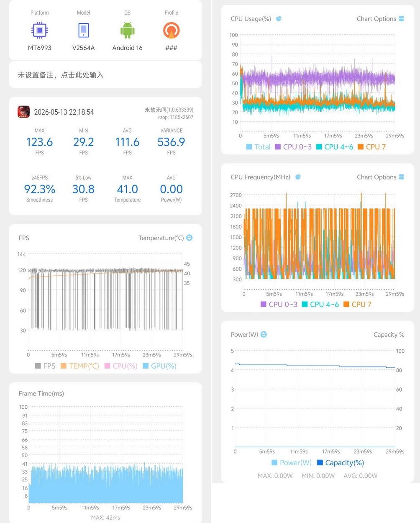The height and width of the screenshot is (523, 420).
Task: Click the pie icon next to CPU Usage(%)
Action: (x=279, y=18)
